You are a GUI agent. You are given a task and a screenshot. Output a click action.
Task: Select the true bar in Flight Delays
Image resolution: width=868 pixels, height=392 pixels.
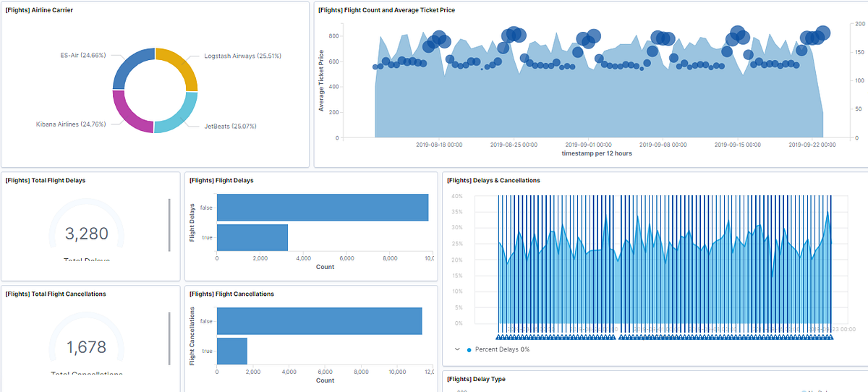coord(252,237)
